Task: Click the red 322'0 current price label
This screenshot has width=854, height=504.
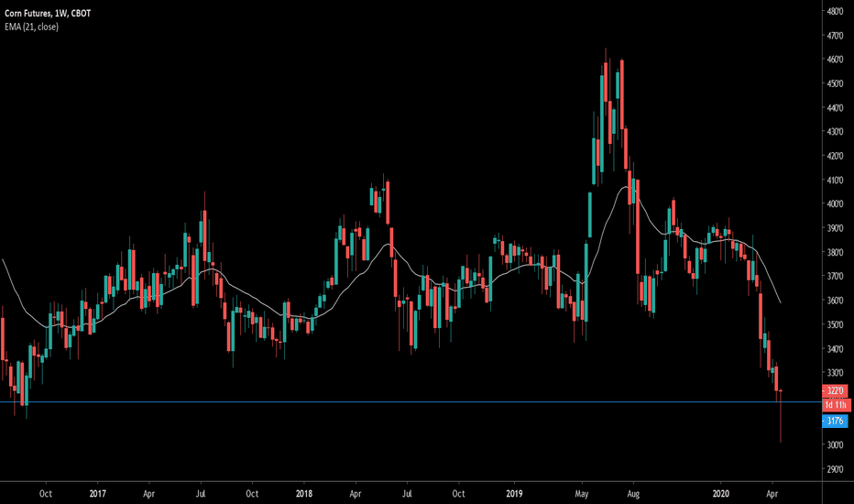Action: [x=835, y=390]
